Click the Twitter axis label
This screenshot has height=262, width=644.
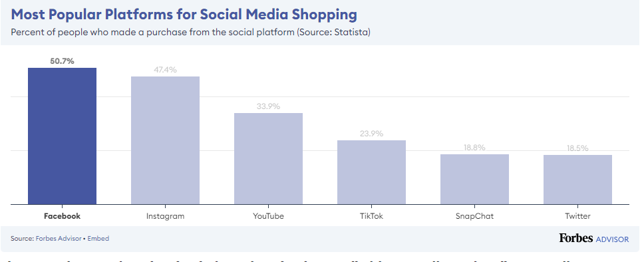pyautogui.click(x=577, y=216)
